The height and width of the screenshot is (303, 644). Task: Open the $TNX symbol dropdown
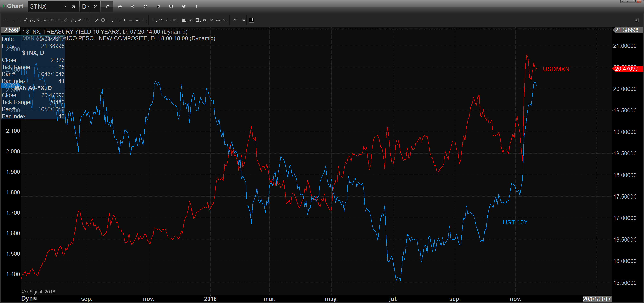coord(65,7)
